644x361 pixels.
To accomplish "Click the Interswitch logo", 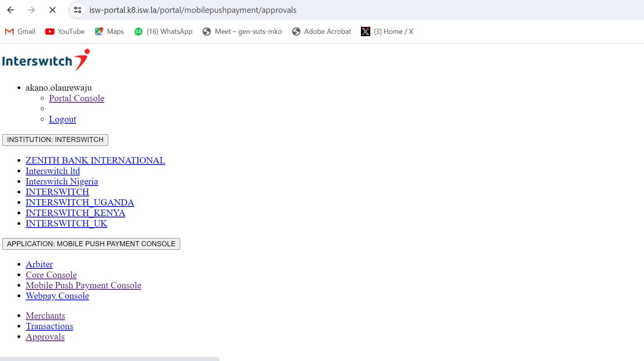I will pos(46,60).
